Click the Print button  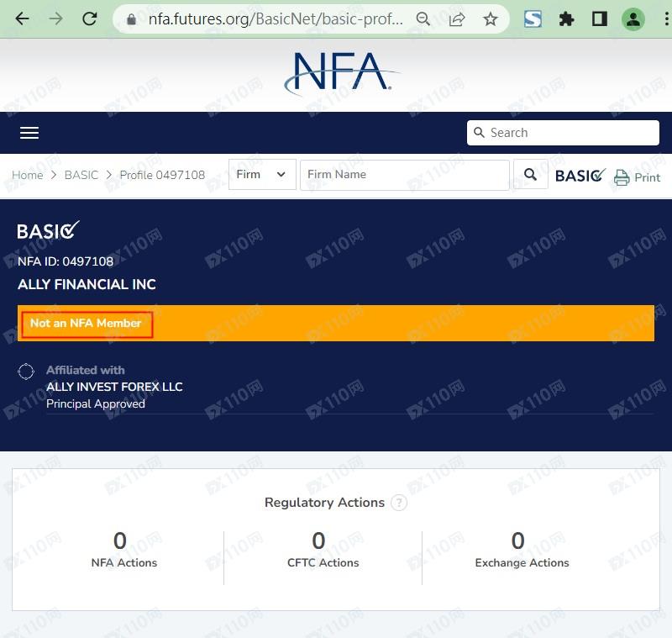coord(637,177)
